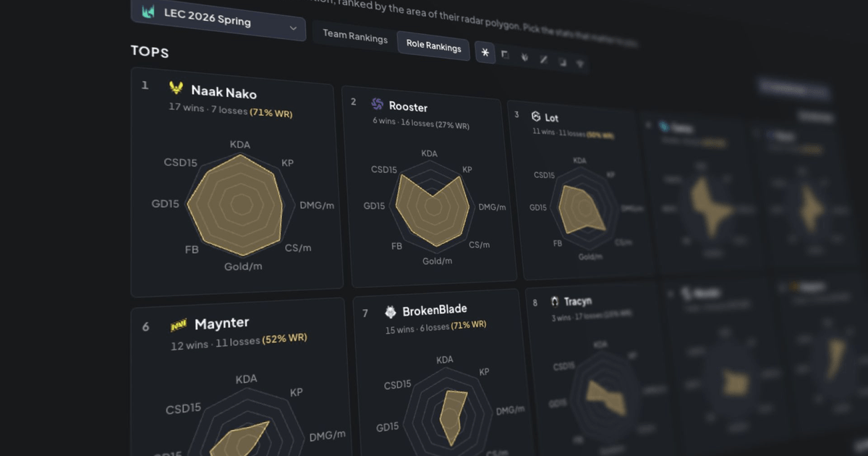Screen dimensions: 868x456
Task: Click the team logo beside Lot
Action: click(x=536, y=116)
